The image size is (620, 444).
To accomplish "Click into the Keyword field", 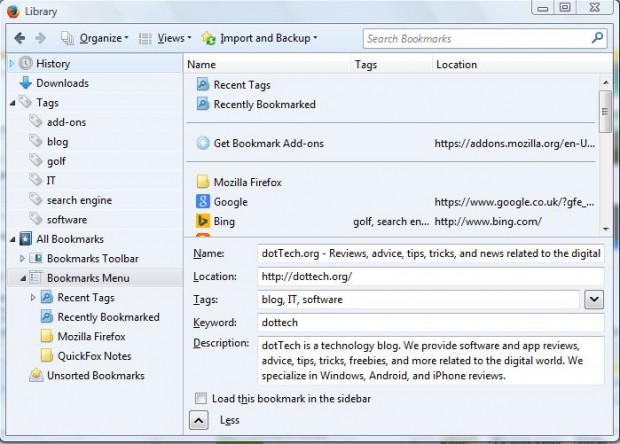I will (430, 323).
